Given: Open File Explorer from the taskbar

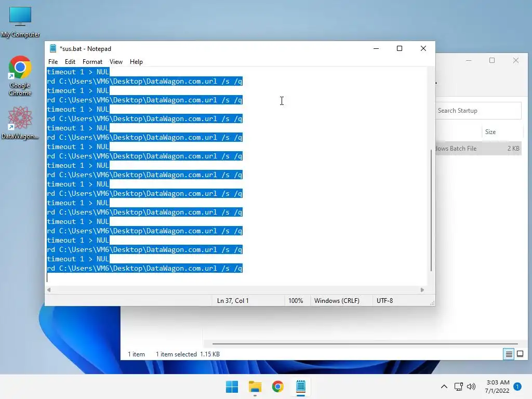Looking at the screenshot, I should (255, 387).
